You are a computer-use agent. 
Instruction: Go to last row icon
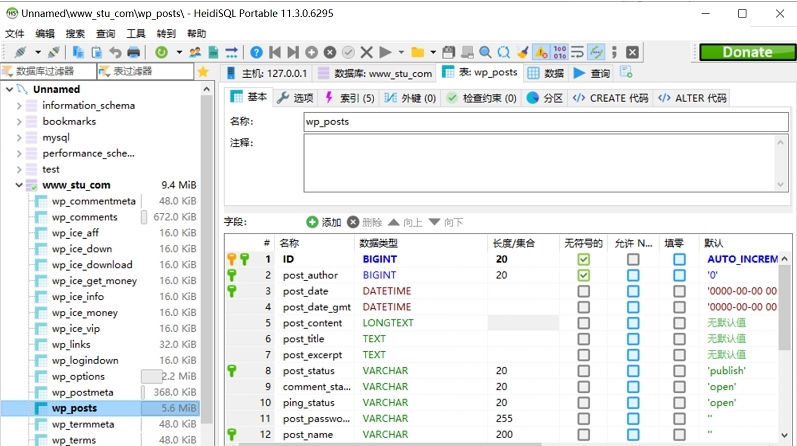[293, 52]
